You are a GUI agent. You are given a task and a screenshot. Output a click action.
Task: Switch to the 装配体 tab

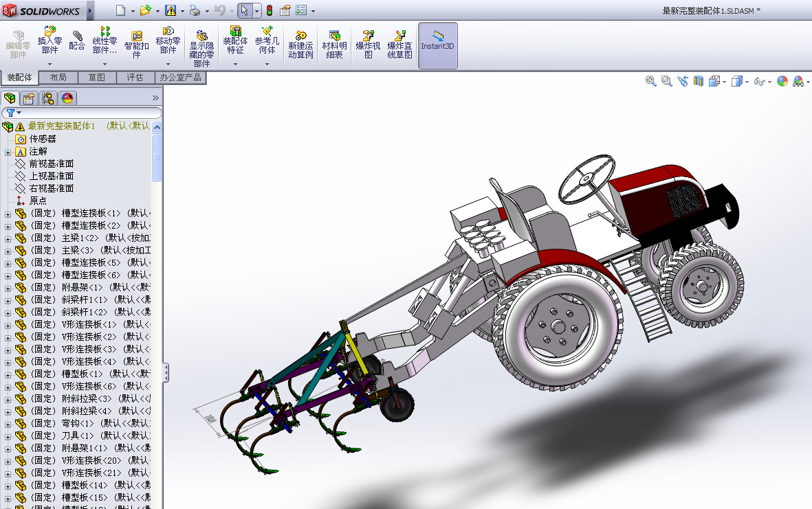click(20, 77)
